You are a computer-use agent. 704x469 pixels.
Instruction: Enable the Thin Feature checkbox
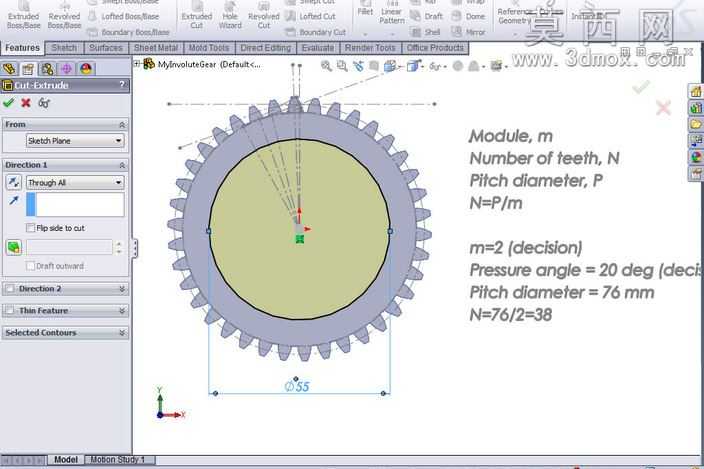click(10, 311)
